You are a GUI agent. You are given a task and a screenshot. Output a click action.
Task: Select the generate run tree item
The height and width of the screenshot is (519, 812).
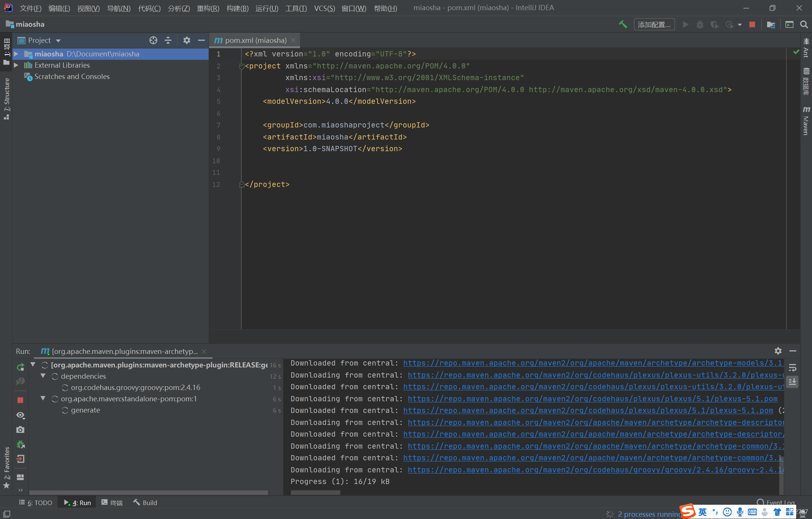(x=85, y=410)
